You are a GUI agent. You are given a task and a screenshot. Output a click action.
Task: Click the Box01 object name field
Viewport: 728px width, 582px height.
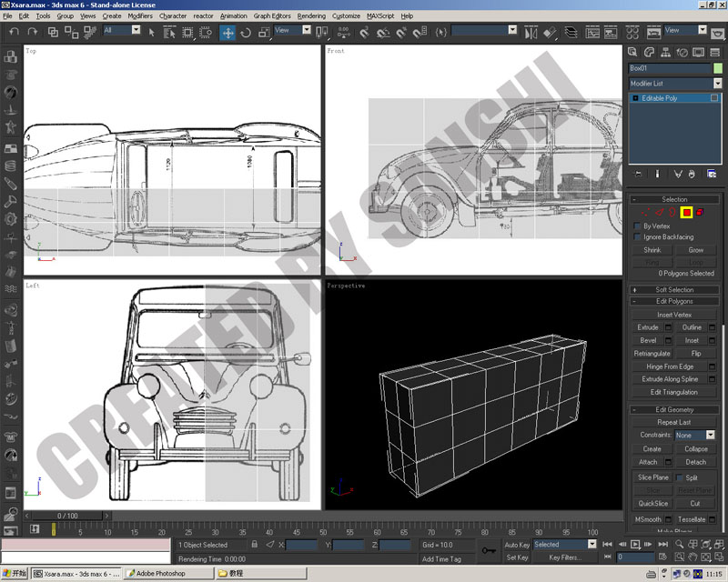point(670,68)
